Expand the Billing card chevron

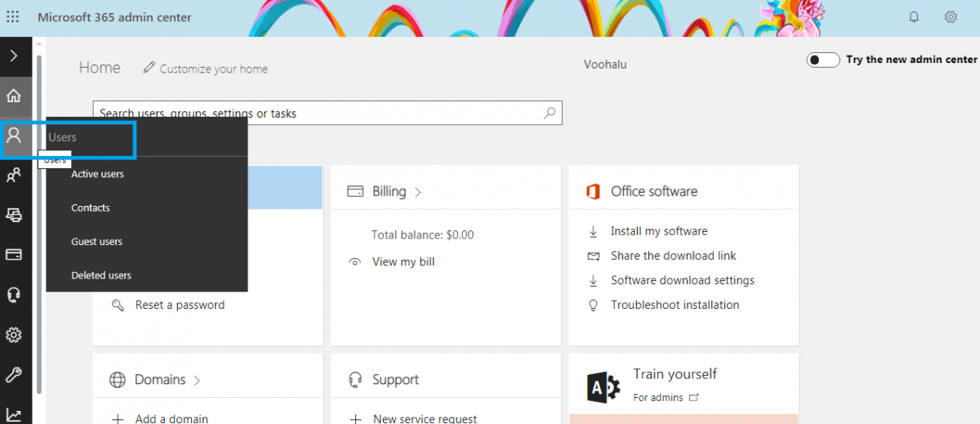418,193
